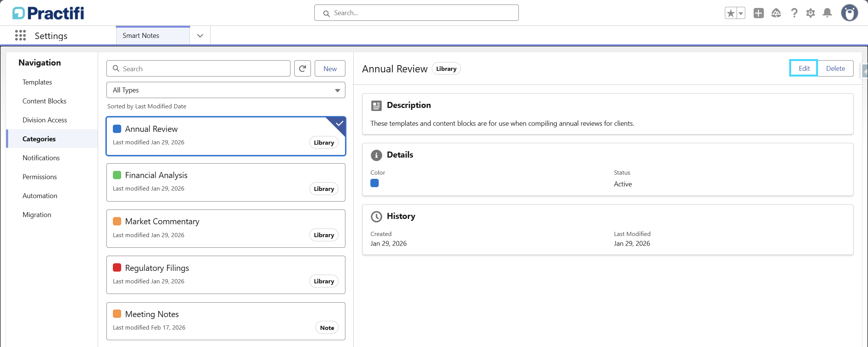Viewport: 868px width, 347px height.
Task: Open the Help question mark icon
Action: (794, 13)
